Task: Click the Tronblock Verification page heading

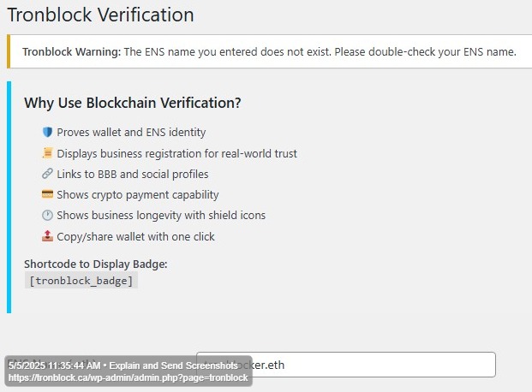Action: click(x=100, y=15)
